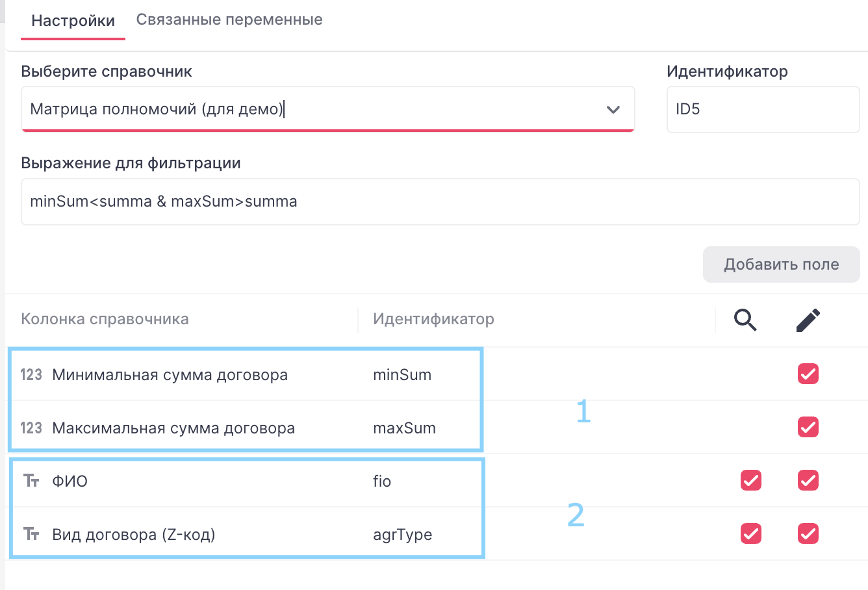868x590 pixels.
Task: Select the Настройки tab
Action: pyautogui.click(x=73, y=21)
